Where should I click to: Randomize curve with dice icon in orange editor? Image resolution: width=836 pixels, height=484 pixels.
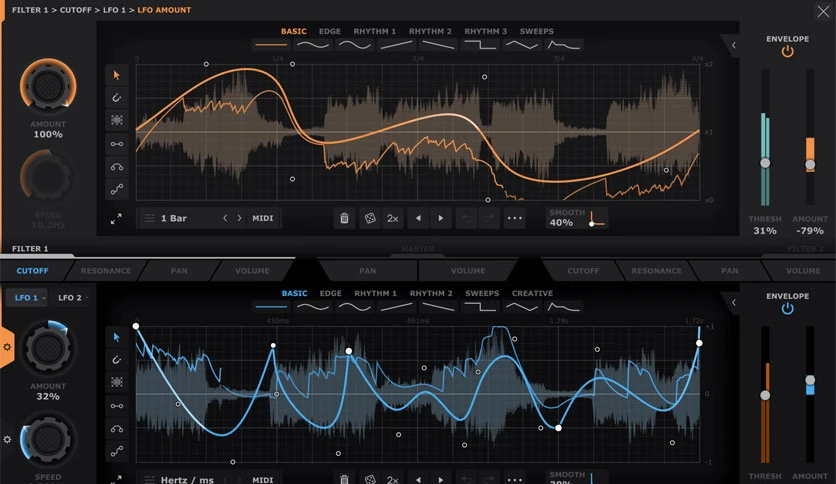tap(369, 218)
